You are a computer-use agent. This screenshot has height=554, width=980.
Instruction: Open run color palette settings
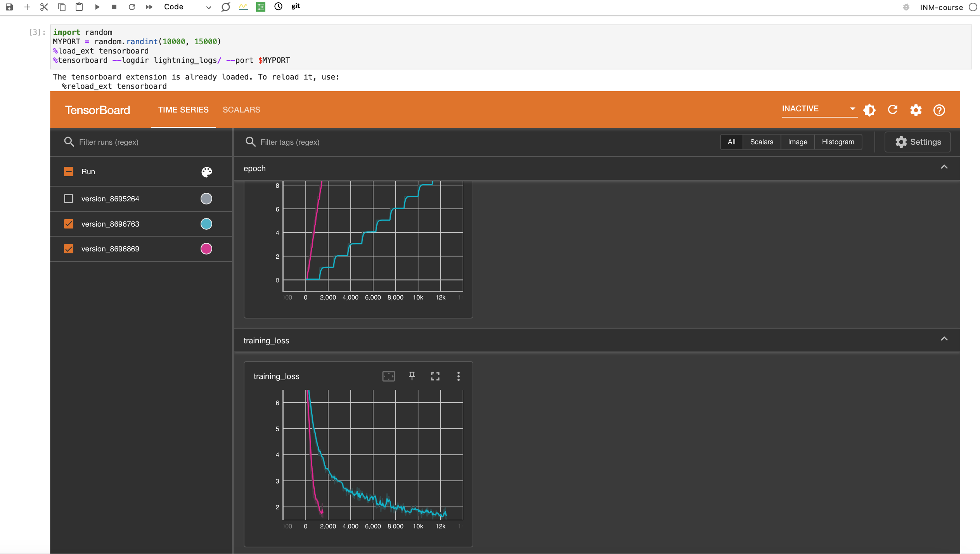pyautogui.click(x=207, y=172)
